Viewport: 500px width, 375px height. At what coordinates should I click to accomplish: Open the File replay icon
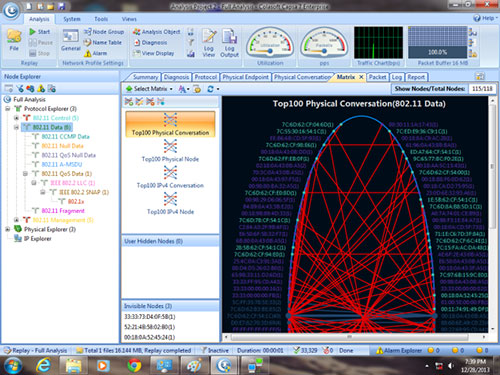[x=14, y=40]
